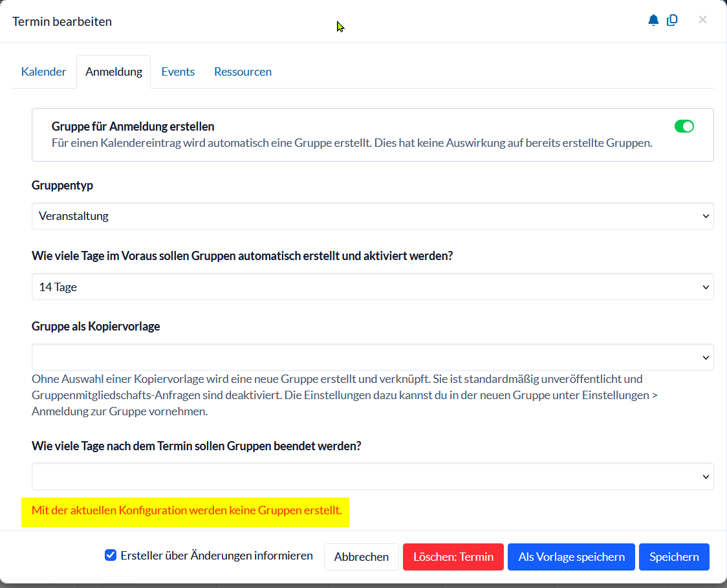This screenshot has height=588, width=727.
Task: Open the Gruppentyp dropdown showing Veranstaltung
Action: coord(373,216)
